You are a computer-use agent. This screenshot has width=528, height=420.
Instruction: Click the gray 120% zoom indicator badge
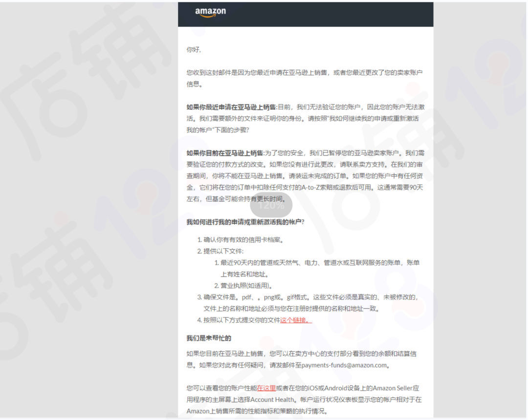272,206
